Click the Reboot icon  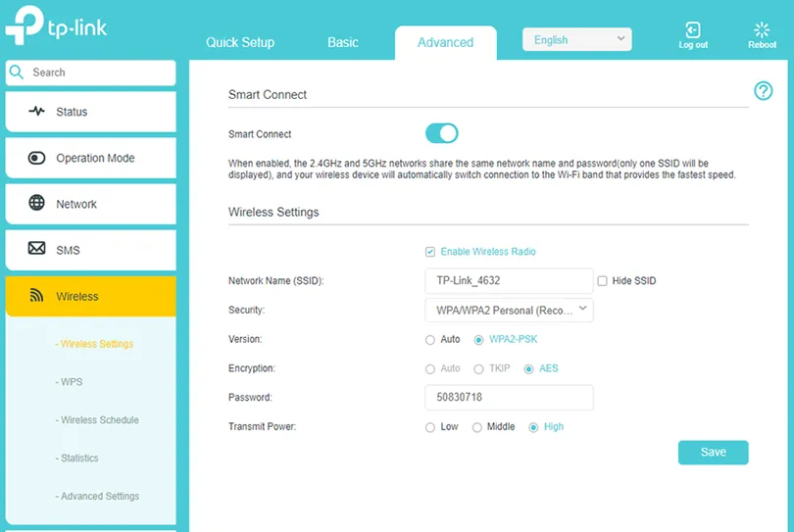762,29
